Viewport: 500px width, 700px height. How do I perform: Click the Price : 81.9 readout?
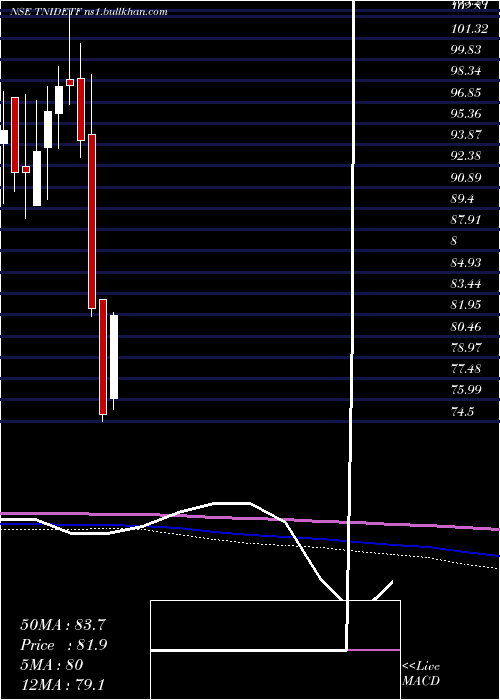(64, 645)
